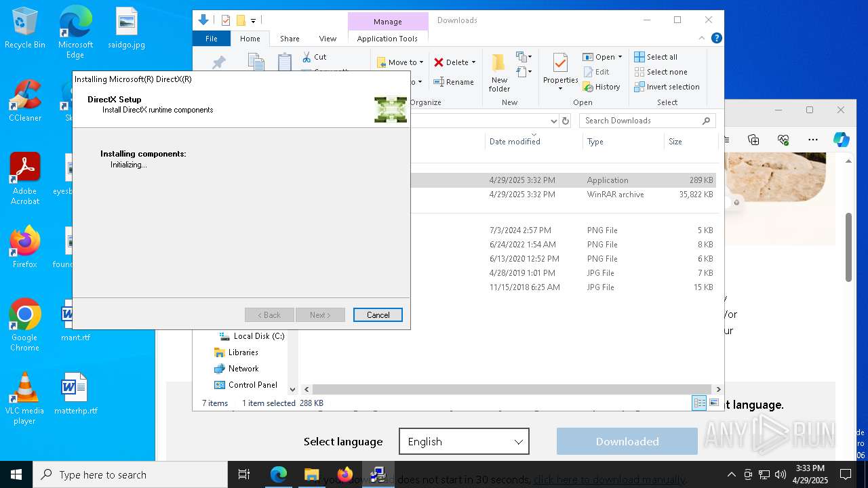Refresh the Downloads folder view
This screenshot has width=868, height=488.
(566, 121)
